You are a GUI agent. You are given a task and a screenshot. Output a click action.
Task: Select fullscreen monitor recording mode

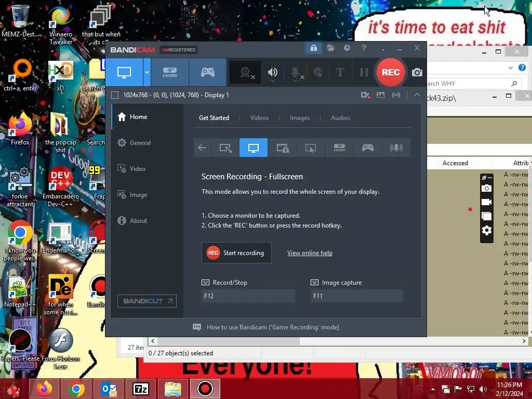tap(254, 148)
